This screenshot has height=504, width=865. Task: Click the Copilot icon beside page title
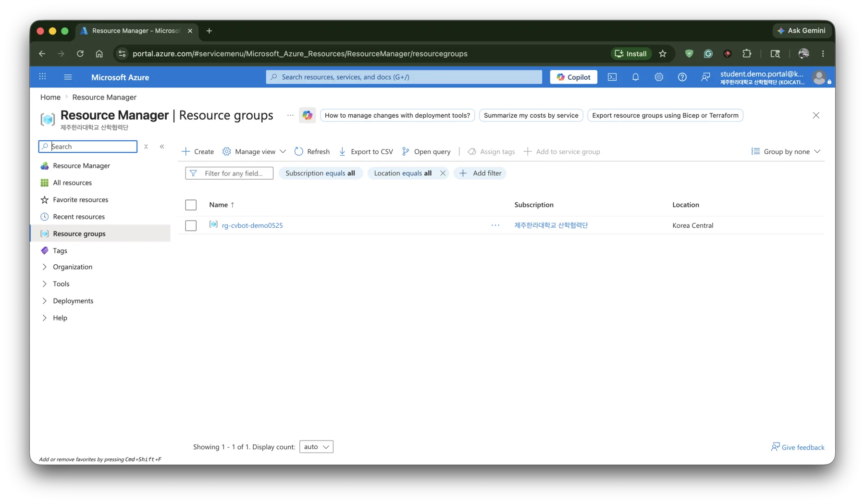(x=307, y=115)
